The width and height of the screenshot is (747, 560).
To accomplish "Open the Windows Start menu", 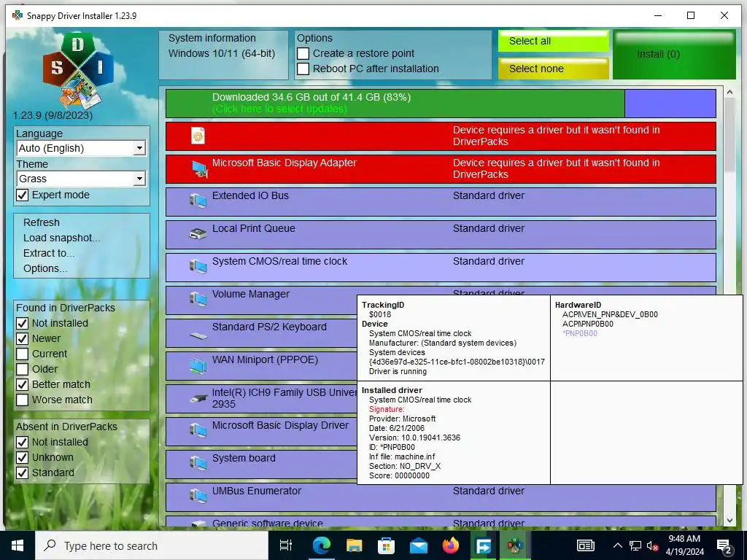I will (x=18, y=545).
